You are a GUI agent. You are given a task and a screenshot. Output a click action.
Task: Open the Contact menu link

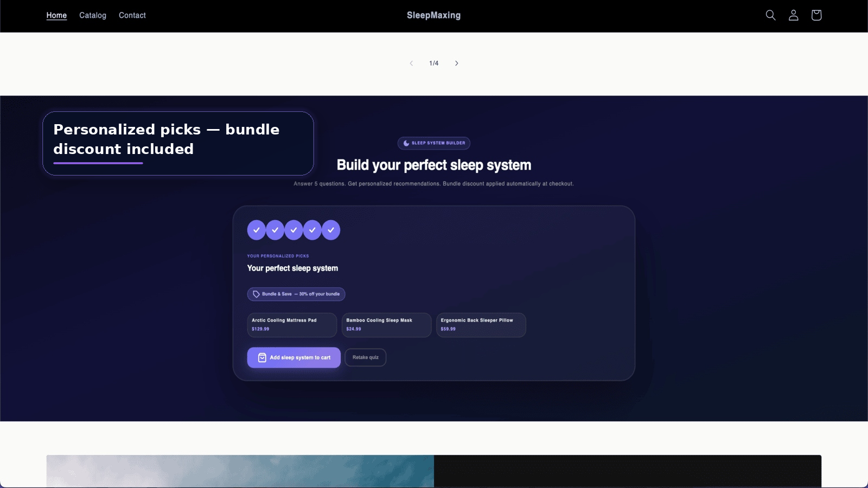click(132, 15)
